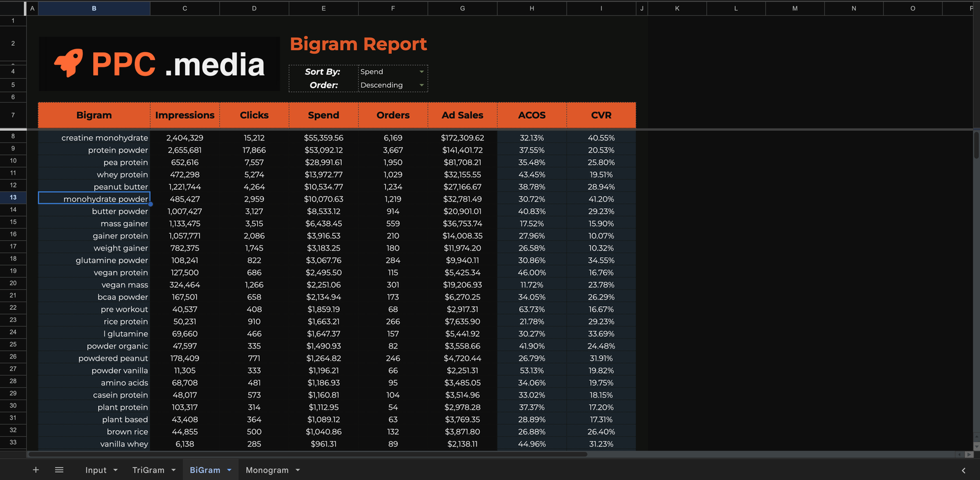Screen dimensions: 980x480
Task: Click scroll right arrow on horizontal scrollbar
Action: (x=968, y=454)
